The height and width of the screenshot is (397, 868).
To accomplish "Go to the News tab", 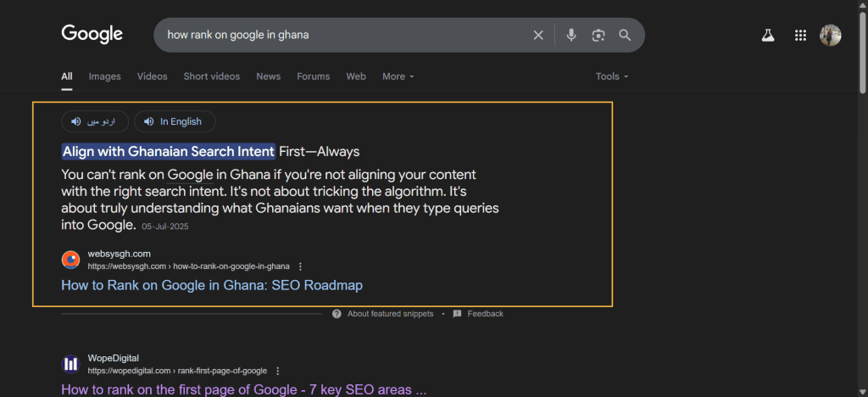I will (269, 76).
